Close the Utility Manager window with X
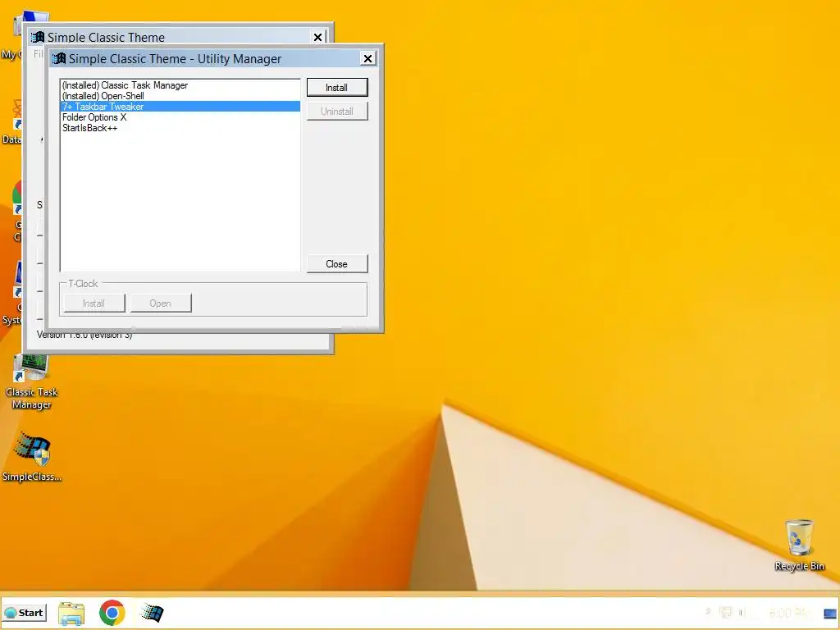 click(x=367, y=58)
